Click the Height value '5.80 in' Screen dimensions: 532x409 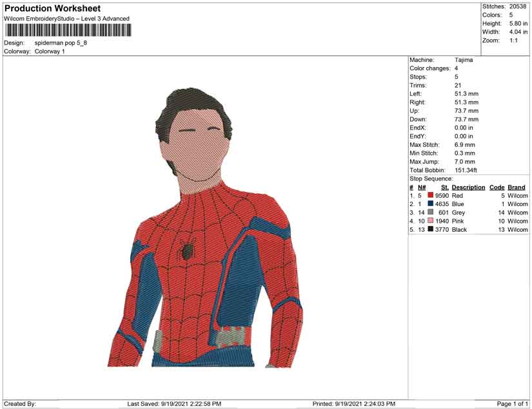(x=518, y=23)
